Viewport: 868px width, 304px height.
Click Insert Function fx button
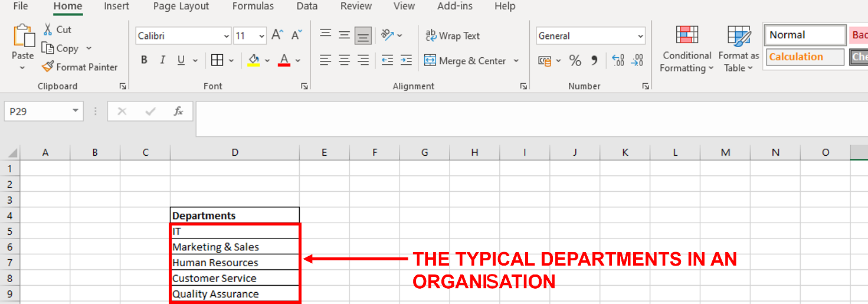click(x=178, y=111)
